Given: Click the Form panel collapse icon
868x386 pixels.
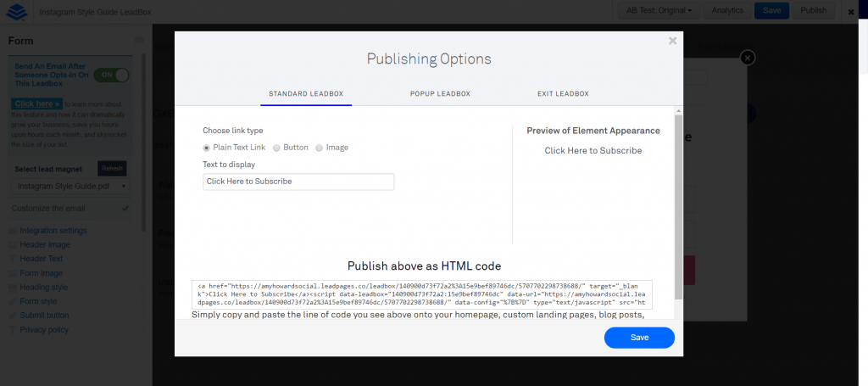Looking at the screenshot, I should coord(139,41).
